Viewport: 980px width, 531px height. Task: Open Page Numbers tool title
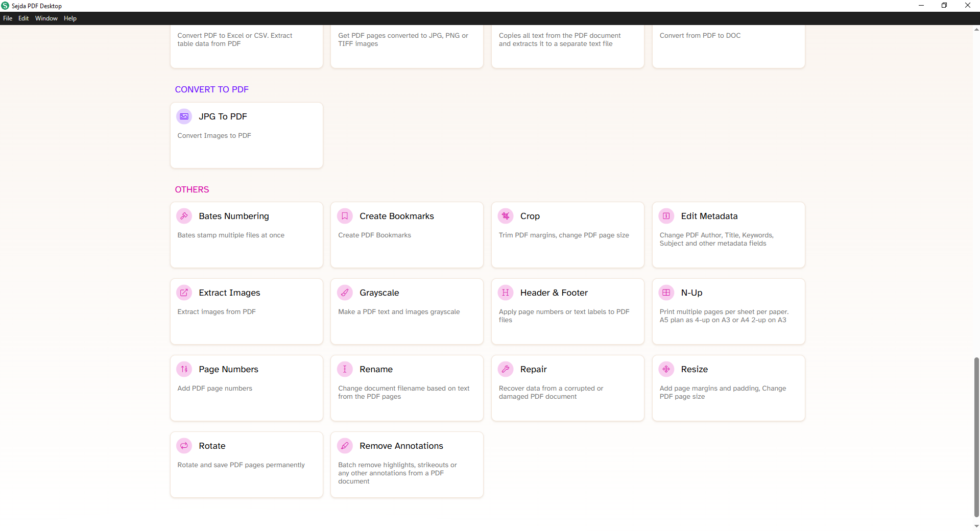click(x=228, y=369)
